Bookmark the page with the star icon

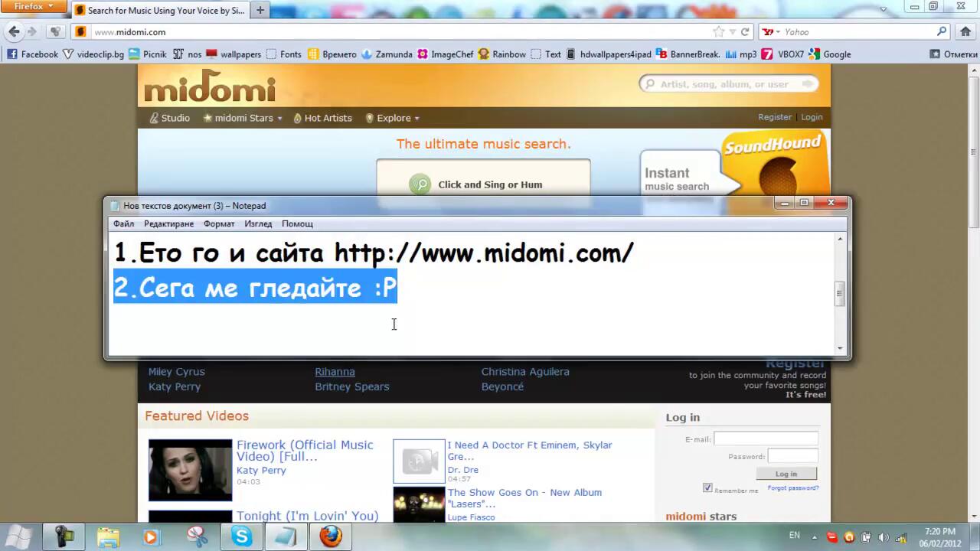[x=718, y=32]
